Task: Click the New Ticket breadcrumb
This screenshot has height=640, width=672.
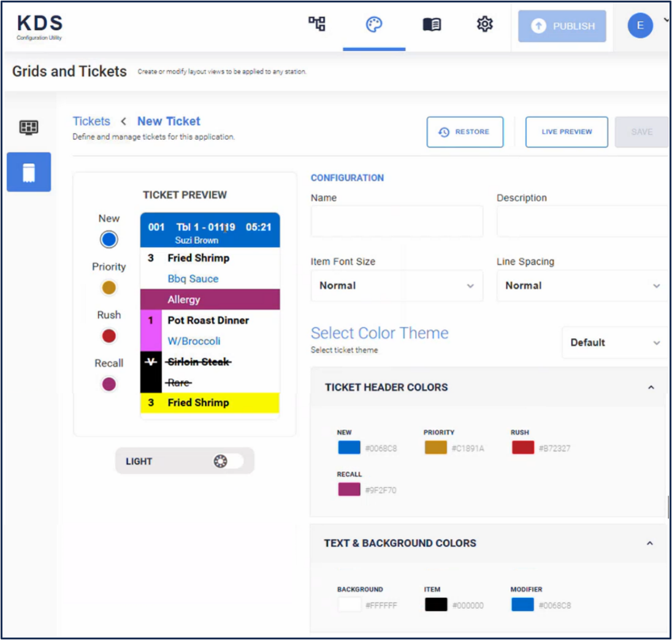Action: coord(169,121)
